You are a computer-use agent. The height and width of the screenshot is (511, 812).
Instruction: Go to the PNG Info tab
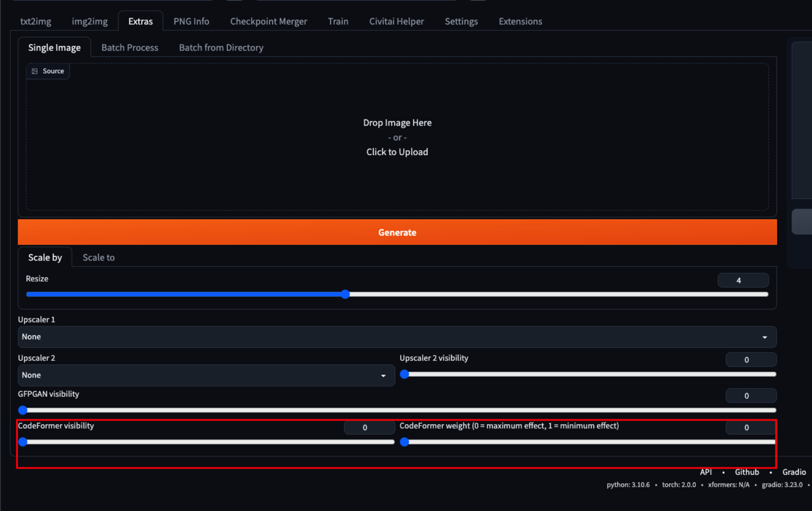[x=191, y=21]
